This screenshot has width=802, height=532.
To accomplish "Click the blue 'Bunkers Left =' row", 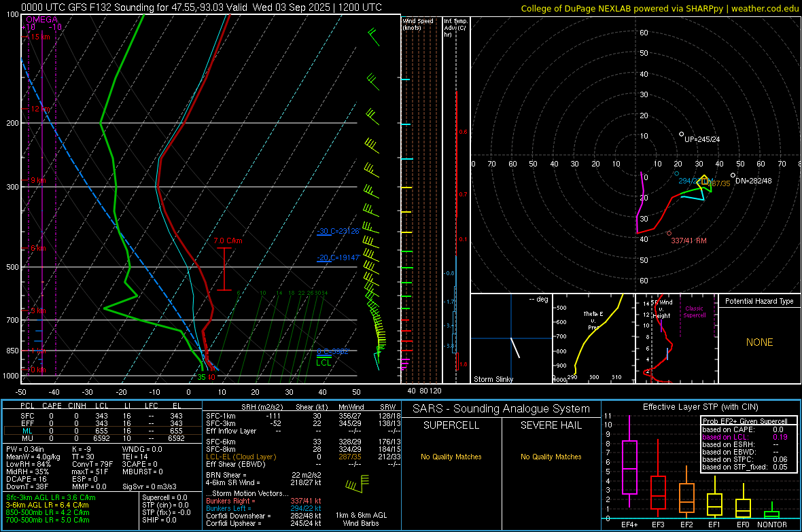I will 264,508.
